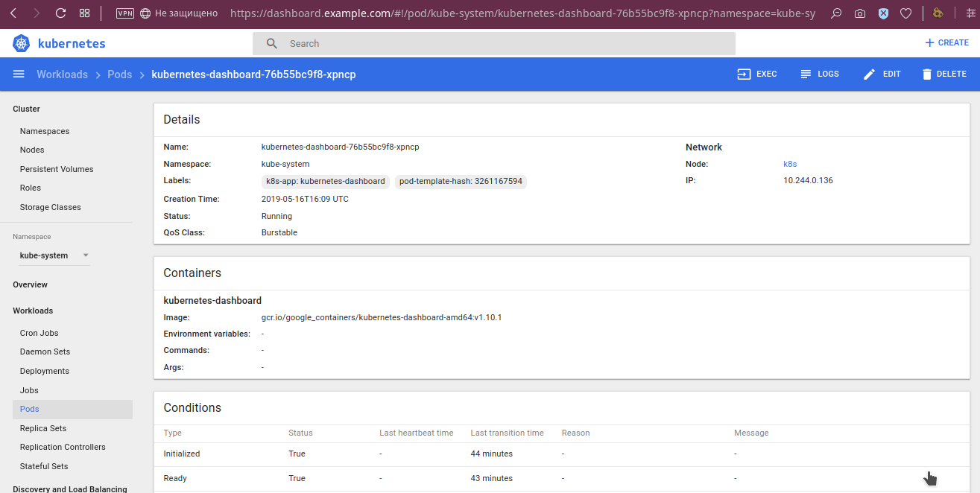The image size is (980, 493).
Task: Open the browser extensions cube icon
Action: tap(938, 13)
